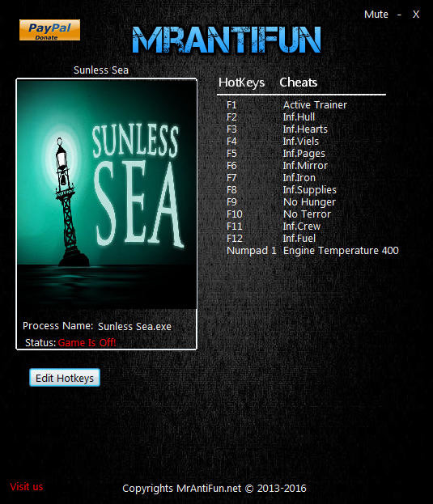
Task: Click the Edit Hotkeys button
Action: point(65,378)
